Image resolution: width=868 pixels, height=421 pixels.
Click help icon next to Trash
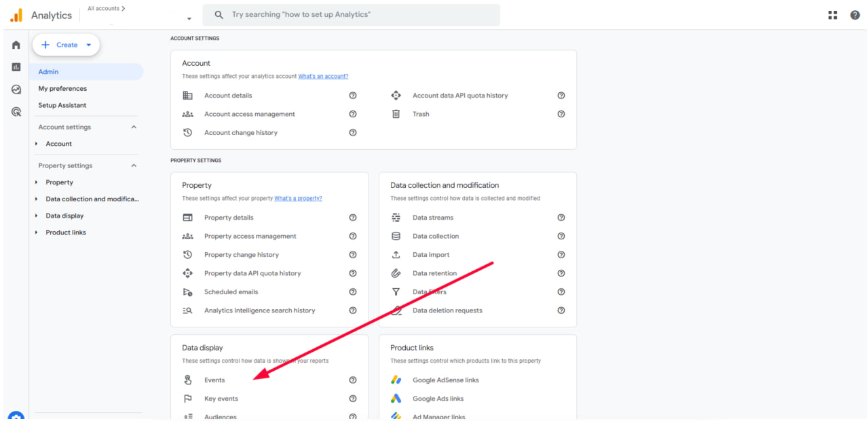point(561,114)
